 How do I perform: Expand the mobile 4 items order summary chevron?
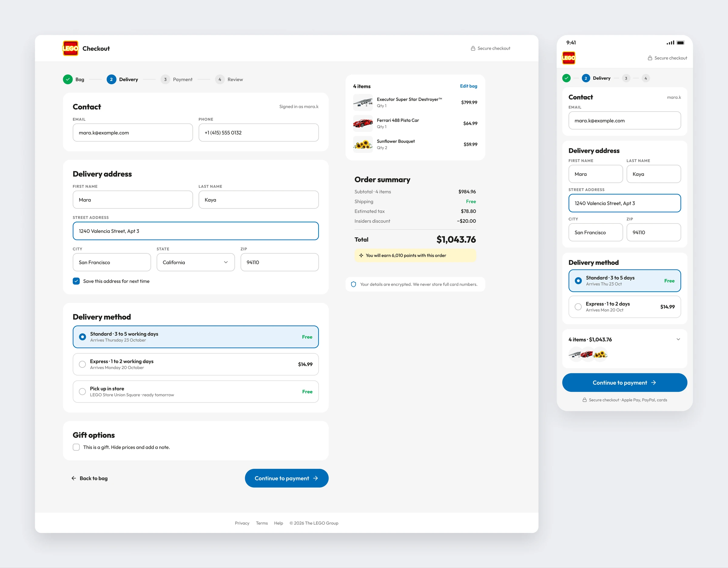pos(678,339)
